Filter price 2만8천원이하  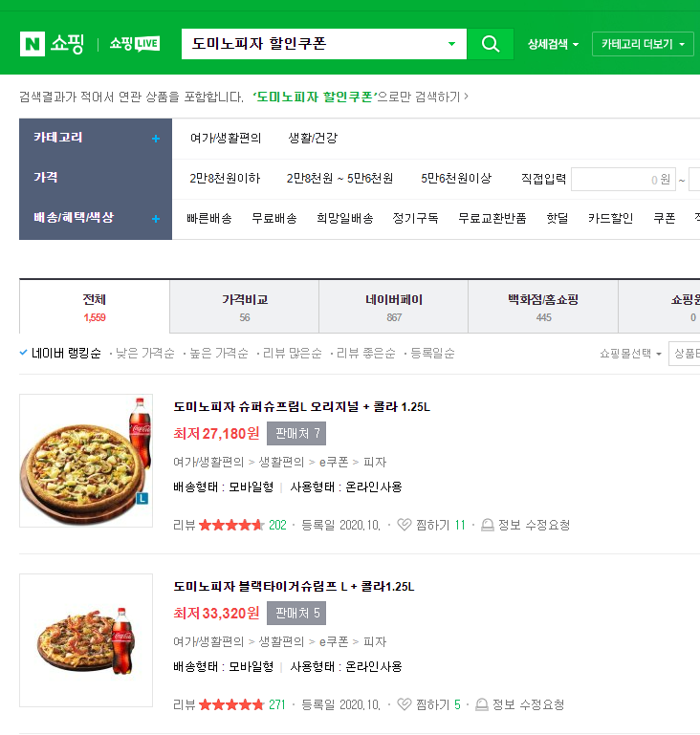225,178
